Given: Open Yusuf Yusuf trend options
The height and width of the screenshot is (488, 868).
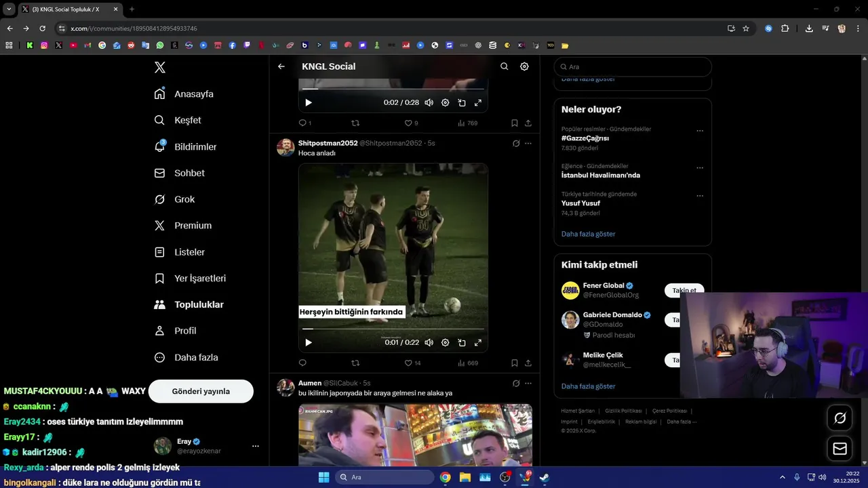Looking at the screenshot, I should point(700,196).
